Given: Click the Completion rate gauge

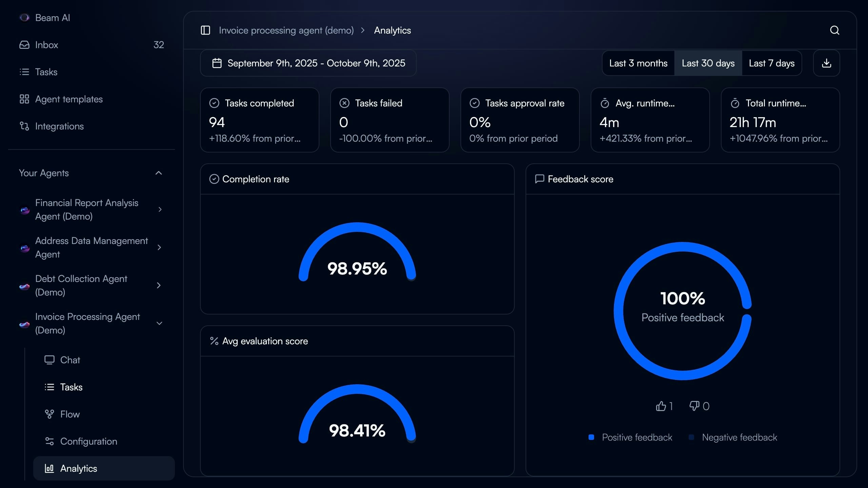Looking at the screenshot, I should (x=356, y=269).
